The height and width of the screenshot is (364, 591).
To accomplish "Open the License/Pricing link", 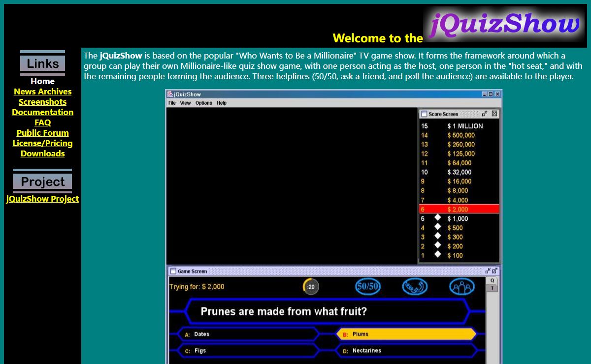I will click(x=42, y=143).
